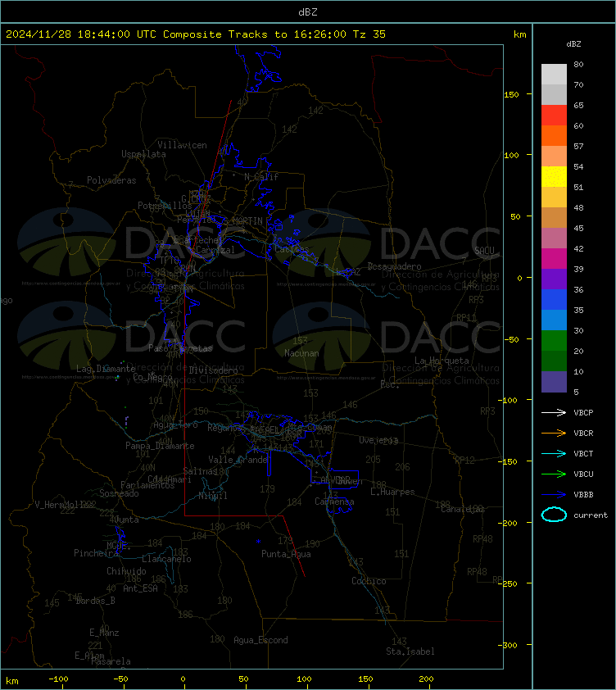616x690 pixels.
Task: Click the 'current' legend label
Action: pos(591,515)
